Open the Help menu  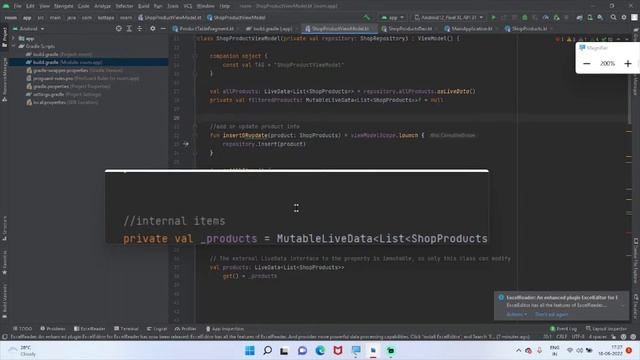[x=224, y=6]
